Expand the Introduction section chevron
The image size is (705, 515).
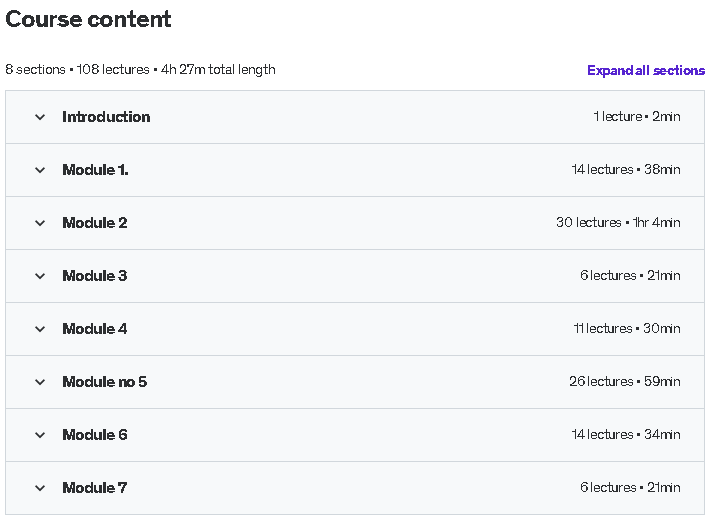tap(40, 117)
